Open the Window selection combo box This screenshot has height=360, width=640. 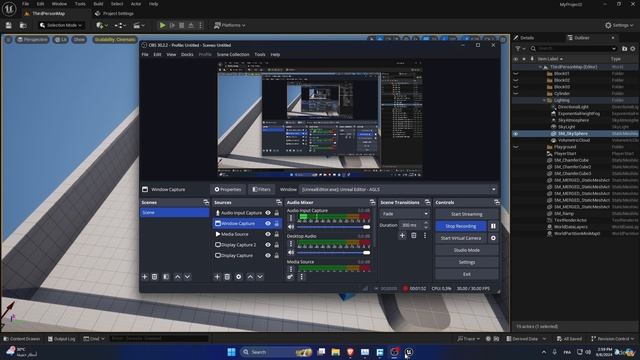pyautogui.click(x=399, y=189)
